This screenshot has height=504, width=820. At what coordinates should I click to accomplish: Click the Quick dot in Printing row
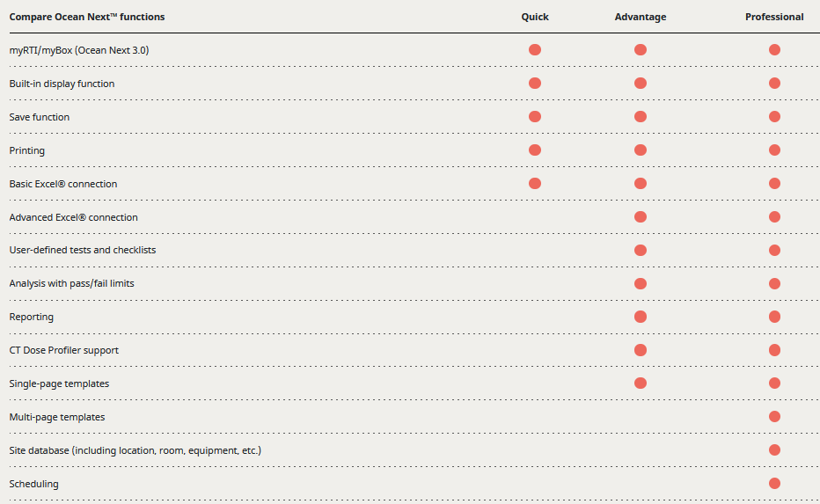pyautogui.click(x=535, y=150)
